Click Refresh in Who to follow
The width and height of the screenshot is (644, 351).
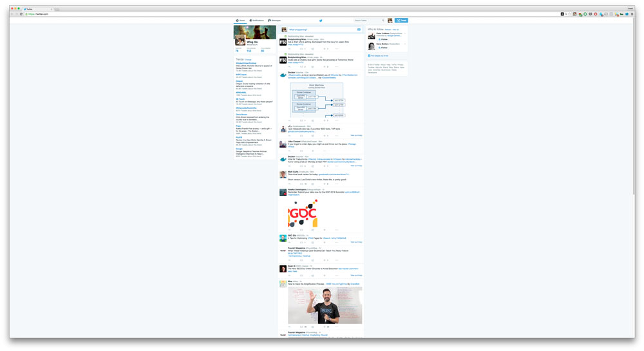[x=388, y=30]
